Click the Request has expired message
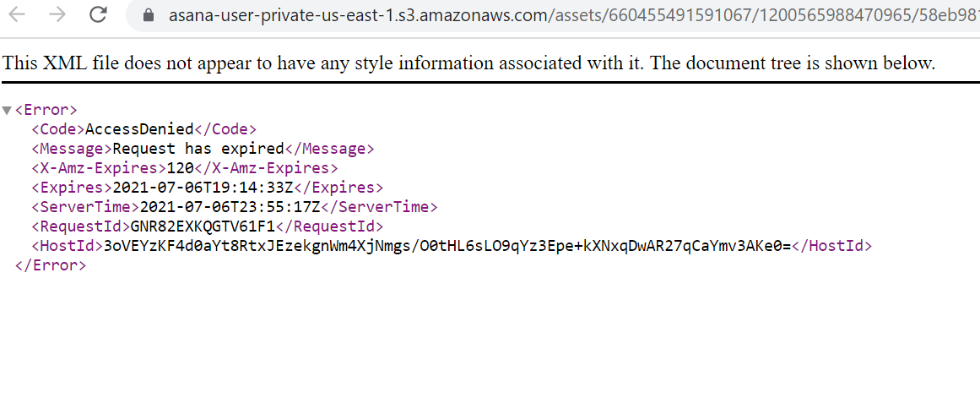This screenshot has width=980, height=409. (x=198, y=149)
